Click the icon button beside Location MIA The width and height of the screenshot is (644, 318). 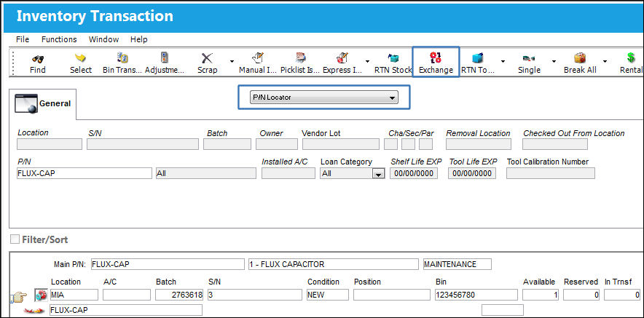(x=40, y=295)
